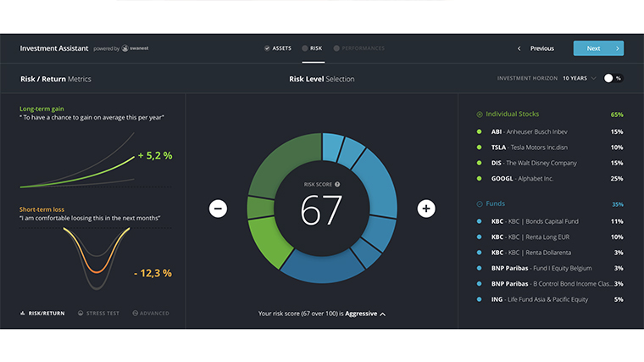
Task: Click the blue dot beside Fund I Equity Belgium
Action: point(479,268)
